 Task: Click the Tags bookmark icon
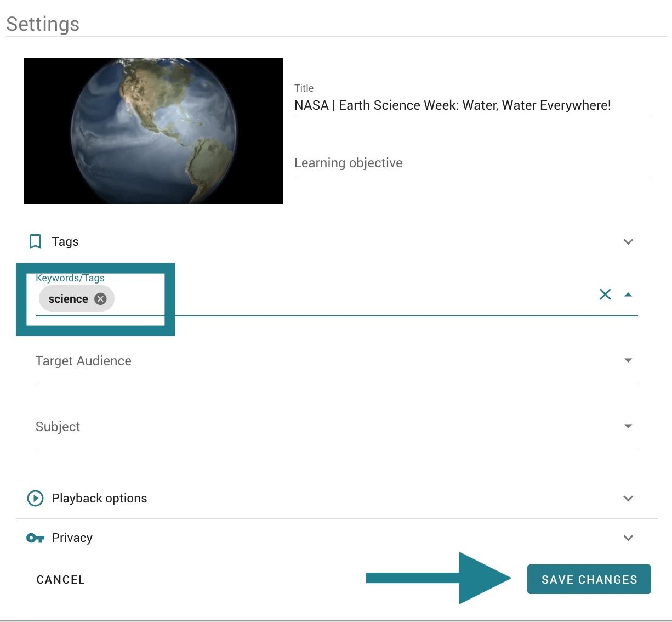click(36, 242)
